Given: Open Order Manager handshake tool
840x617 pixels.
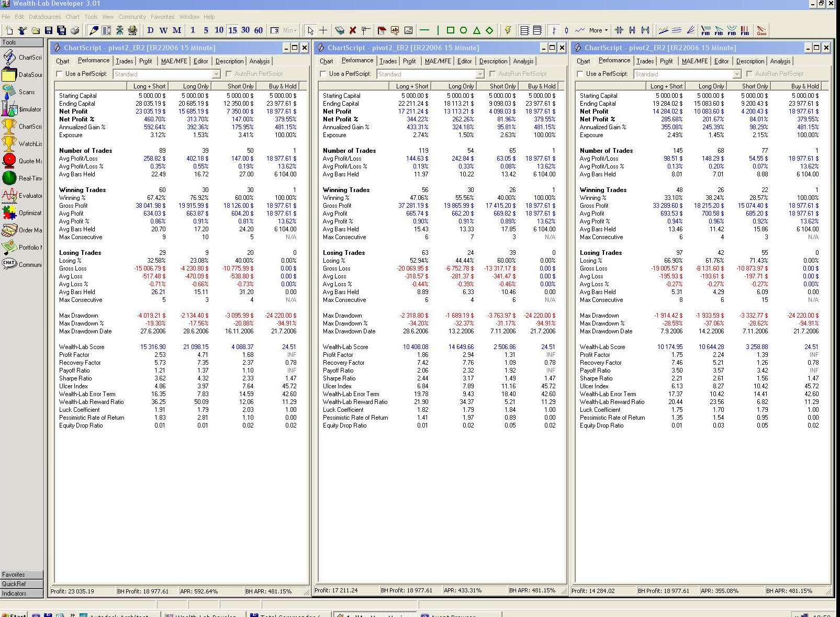Looking at the screenshot, I should tap(21, 230).
